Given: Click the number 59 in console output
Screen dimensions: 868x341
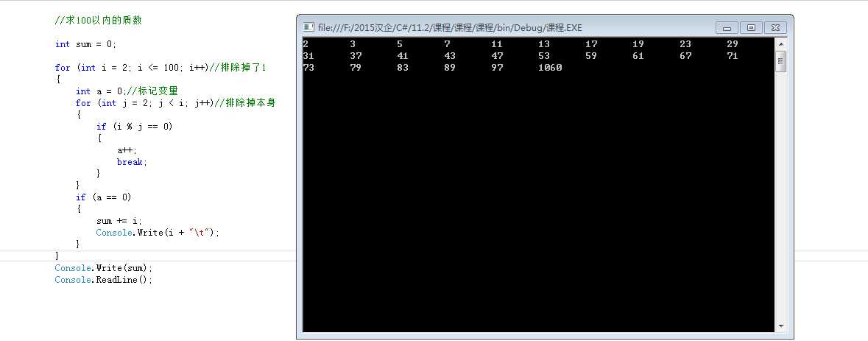Looking at the screenshot, I should [x=591, y=56].
